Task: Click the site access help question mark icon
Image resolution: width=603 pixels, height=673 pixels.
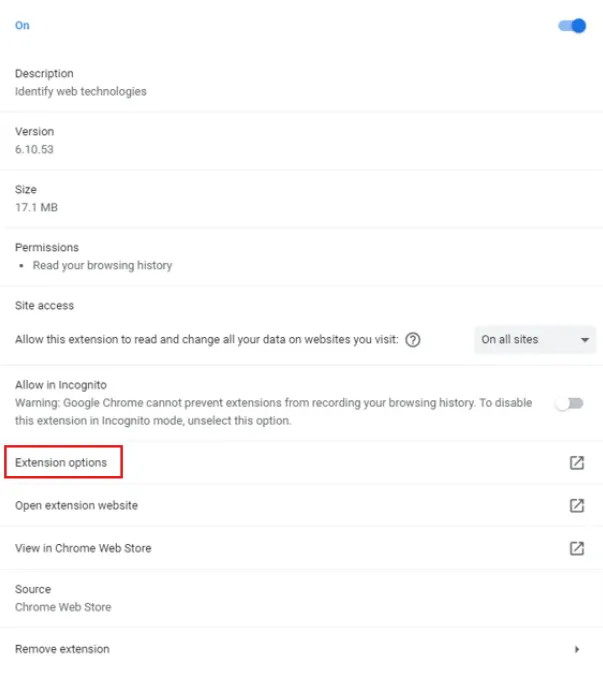Action: pos(413,340)
